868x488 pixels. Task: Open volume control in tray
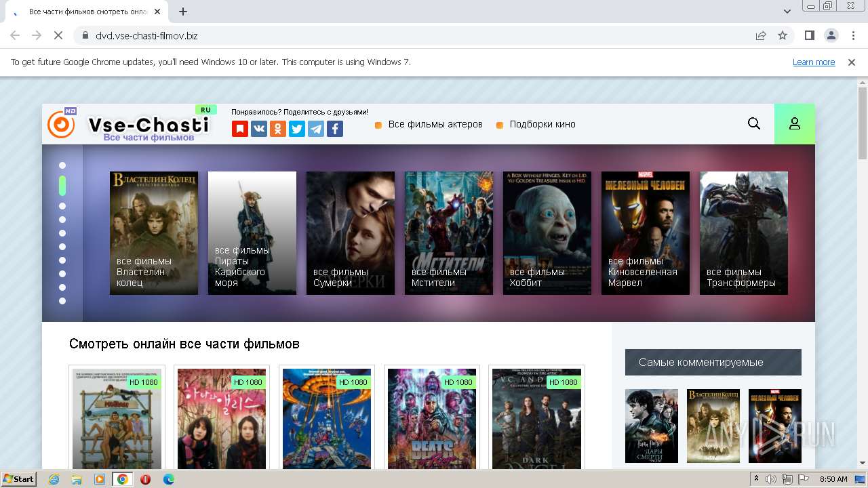771,479
